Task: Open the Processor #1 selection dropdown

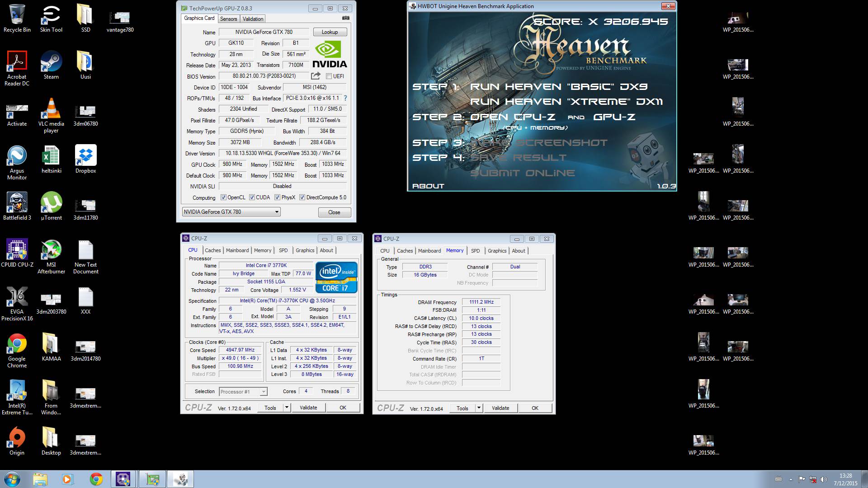Action: 243,392
